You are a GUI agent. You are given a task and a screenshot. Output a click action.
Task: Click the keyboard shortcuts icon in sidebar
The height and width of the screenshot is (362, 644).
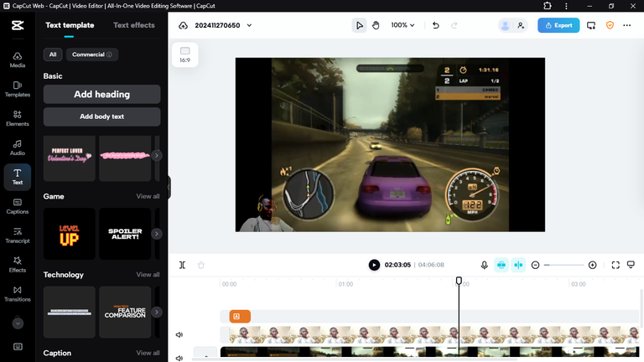tap(18, 347)
